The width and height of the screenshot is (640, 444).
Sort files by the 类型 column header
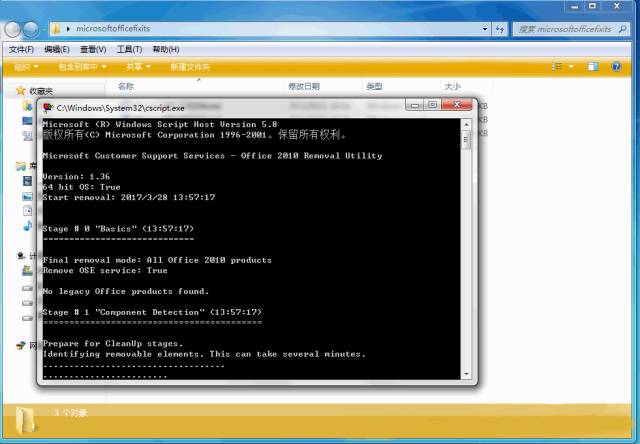pos(374,86)
